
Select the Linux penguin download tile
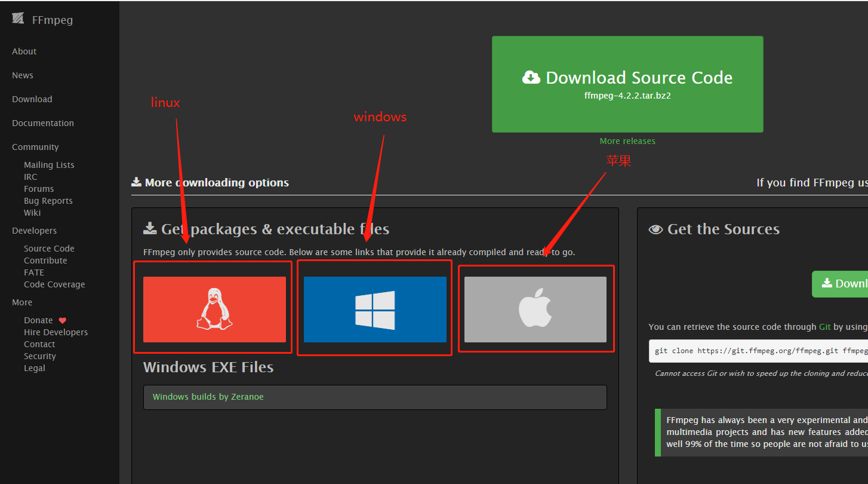(214, 310)
